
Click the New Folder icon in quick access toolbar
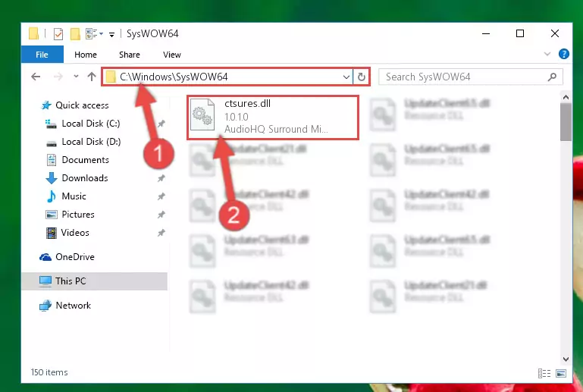click(75, 34)
